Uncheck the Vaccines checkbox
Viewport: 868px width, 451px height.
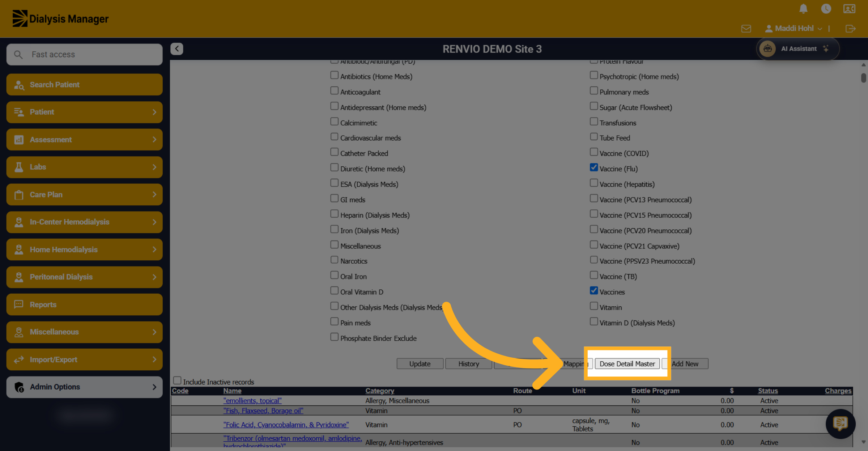point(593,291)
